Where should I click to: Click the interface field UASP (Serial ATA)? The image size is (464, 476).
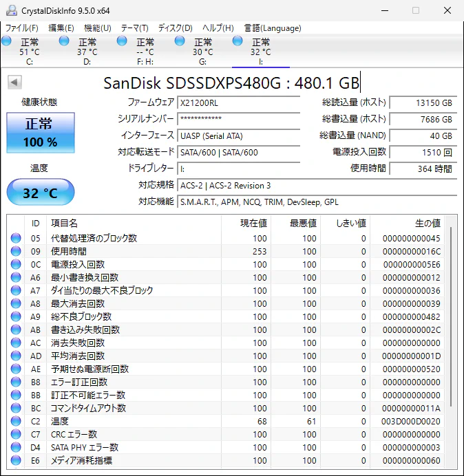coord(239,136)
